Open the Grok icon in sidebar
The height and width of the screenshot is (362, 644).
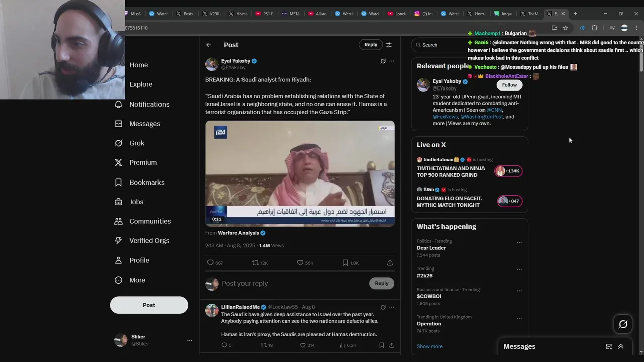118,143
